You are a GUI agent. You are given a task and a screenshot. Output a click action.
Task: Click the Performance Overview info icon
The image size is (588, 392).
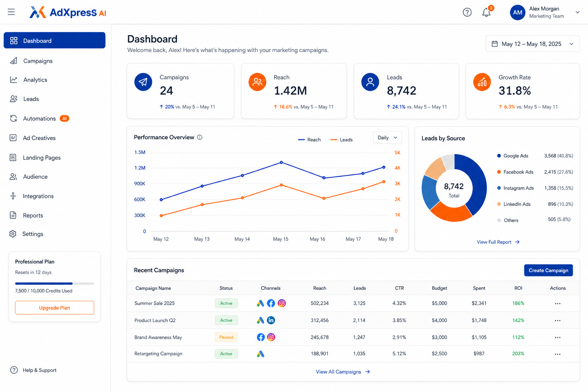point(199,137)
